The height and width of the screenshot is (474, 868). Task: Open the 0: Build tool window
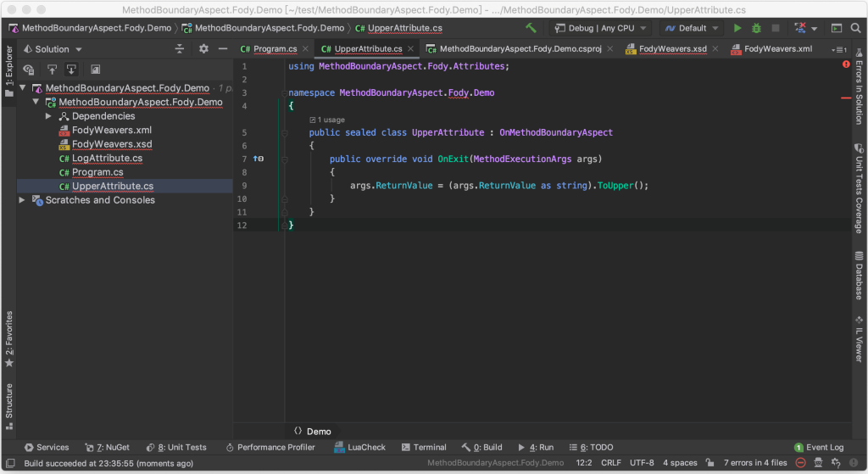pyautogui.click(x=481, y=448)
